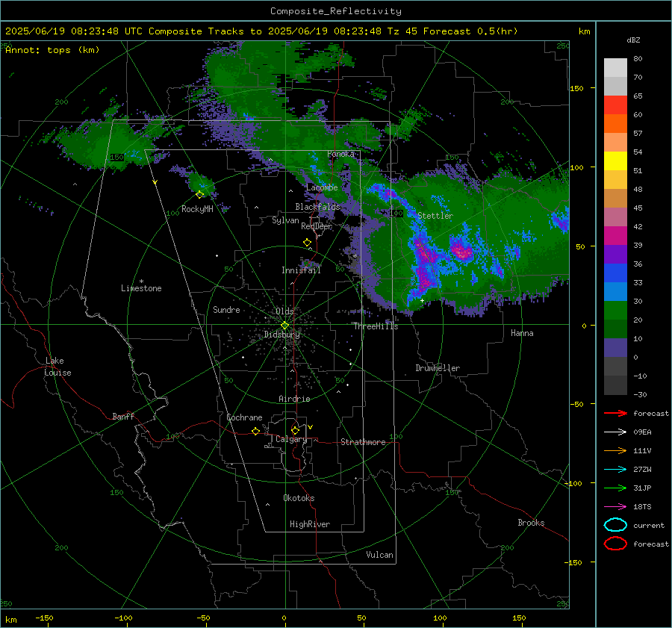Click the Drumheller label
The height and width of the screenshot is (628, 672).
pos(438,368)
